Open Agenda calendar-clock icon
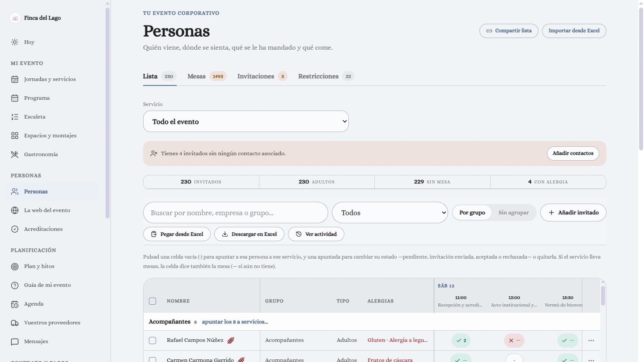This screenshot has height=362, width=644. [x=15, y=304]
